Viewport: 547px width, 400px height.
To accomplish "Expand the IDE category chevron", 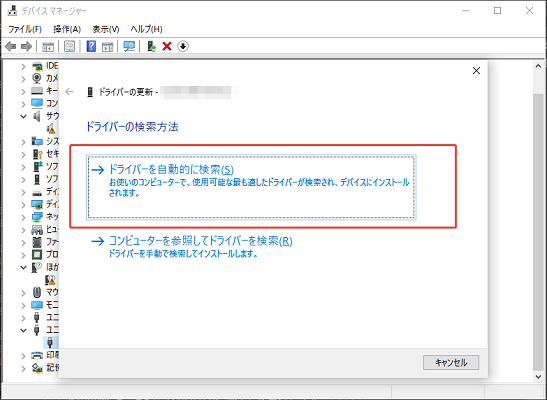I will pyautogui.click(x=23, y=66).
